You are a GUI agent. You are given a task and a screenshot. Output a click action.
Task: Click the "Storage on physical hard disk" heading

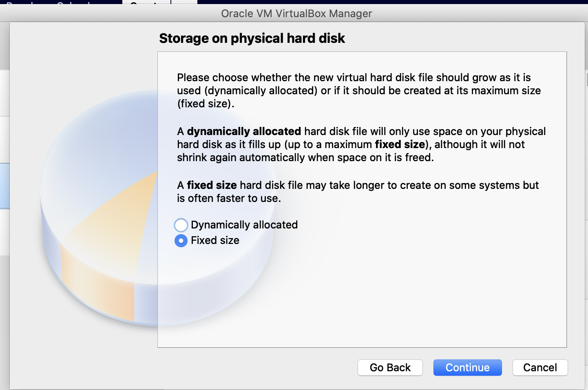click(x=252, y=38)
